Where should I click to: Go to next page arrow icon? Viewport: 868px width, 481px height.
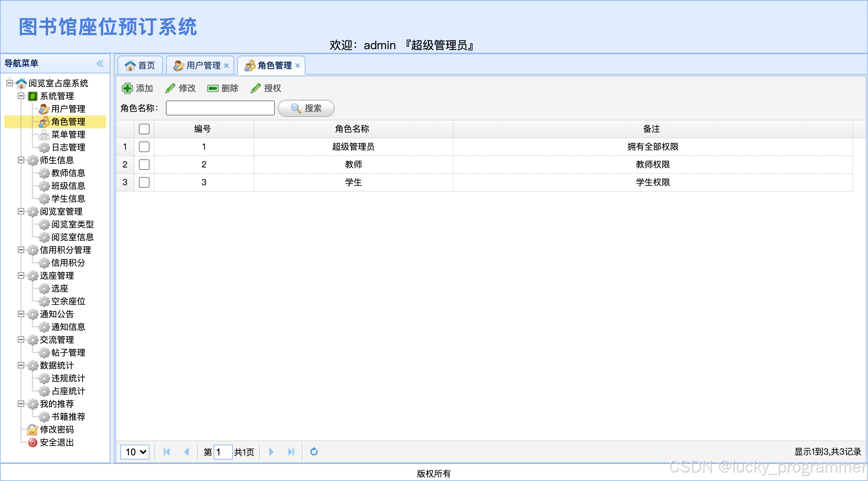271,452
